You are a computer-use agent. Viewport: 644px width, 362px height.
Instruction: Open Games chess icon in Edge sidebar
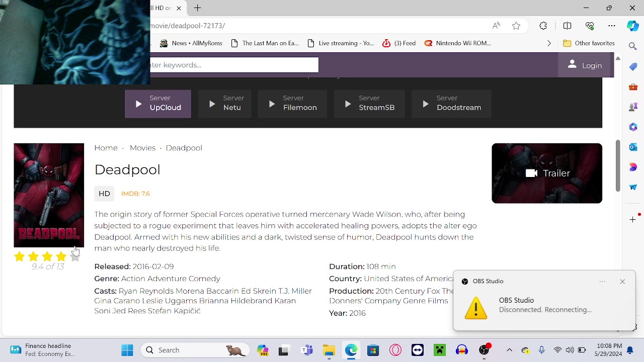633,107
